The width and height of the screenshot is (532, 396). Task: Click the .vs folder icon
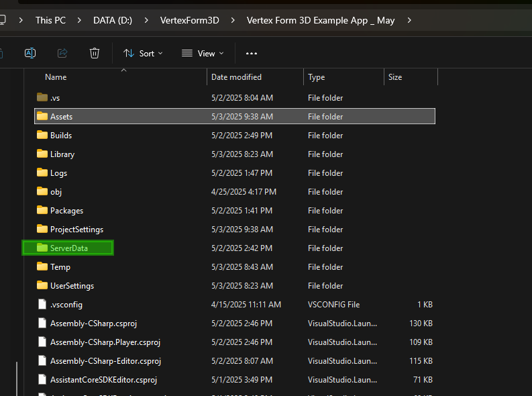(42, 97)
